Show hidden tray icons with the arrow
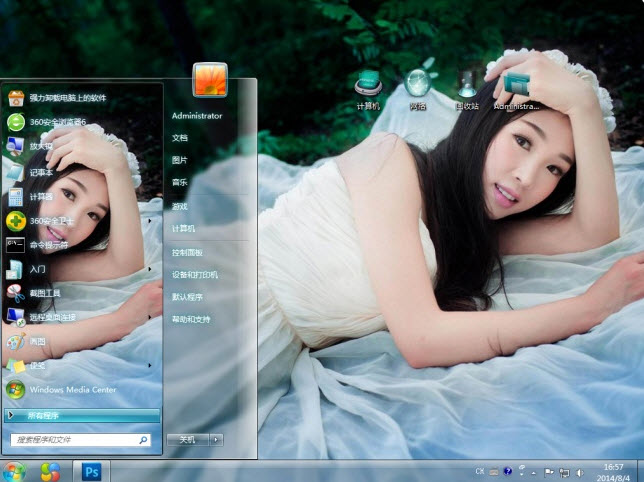Viewport: 644px width, 482px height. click(x=535, y=471)
